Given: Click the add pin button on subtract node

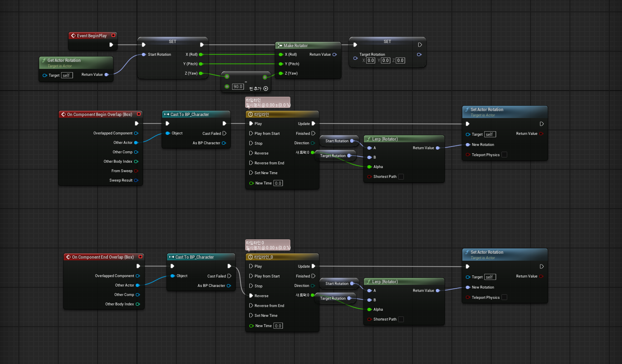Looking at the screenshot, I should tap(266, 89).
